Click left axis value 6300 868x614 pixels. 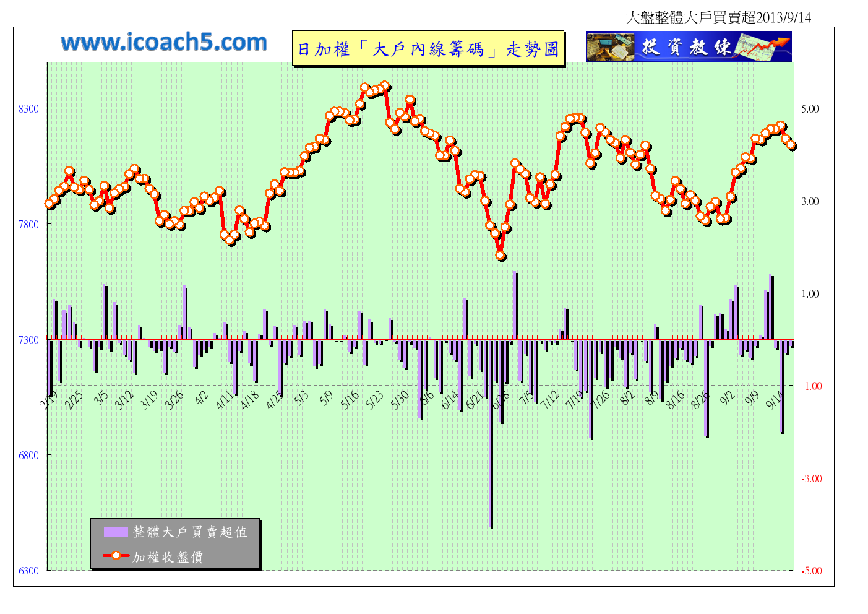pyautogui.click(x=28, y=571)
